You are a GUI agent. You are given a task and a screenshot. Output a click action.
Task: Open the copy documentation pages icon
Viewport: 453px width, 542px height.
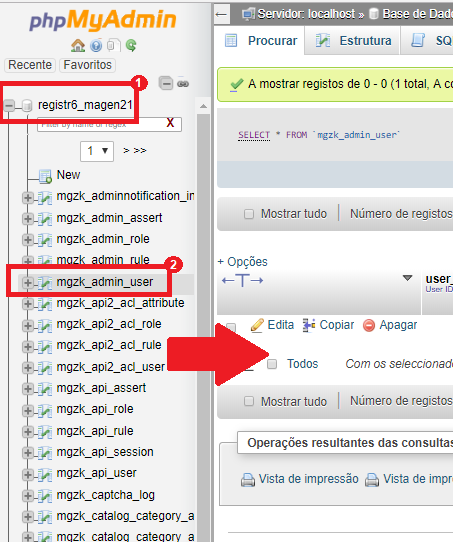tap(114, 45)
